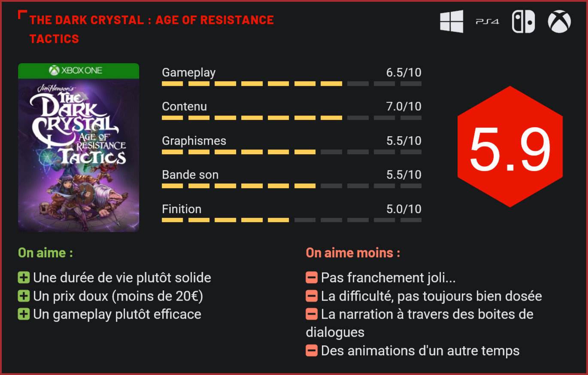Click the plus icon beside gameplay plutôt efficace
Screen dimensions: 588x375
pyautogui.click(x=24, y=314)
